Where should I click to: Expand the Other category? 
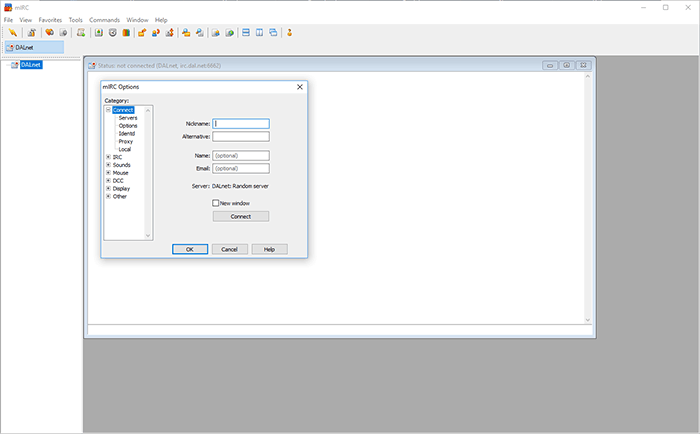pyautogui.click(x=108, y=196)
